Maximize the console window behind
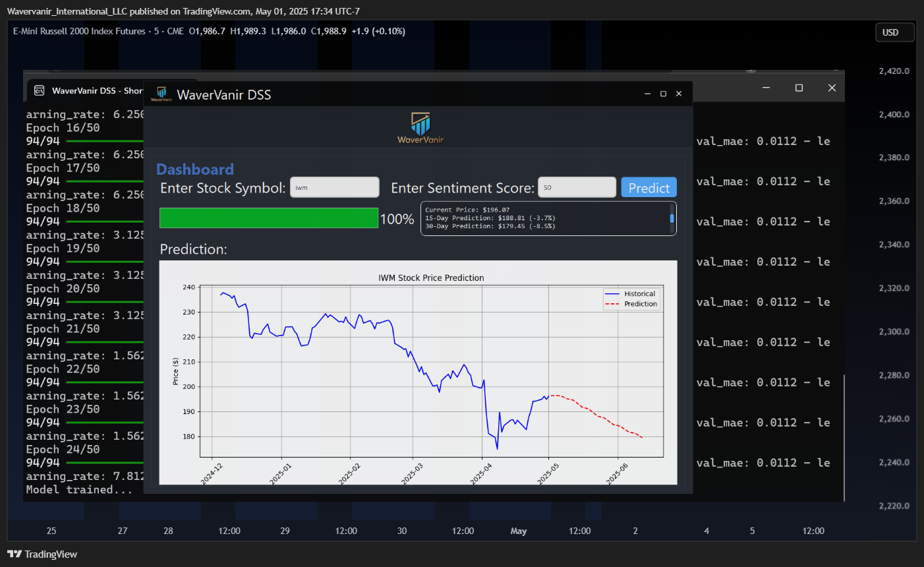The width and height of the screenshot is (924, 567). pyautogui.click(x=799, y=88)
